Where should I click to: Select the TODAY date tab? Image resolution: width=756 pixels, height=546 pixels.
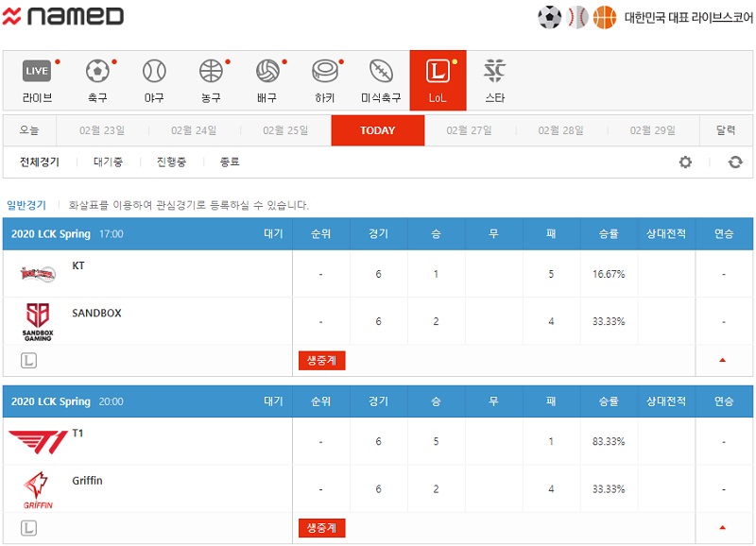coord(377,130)
